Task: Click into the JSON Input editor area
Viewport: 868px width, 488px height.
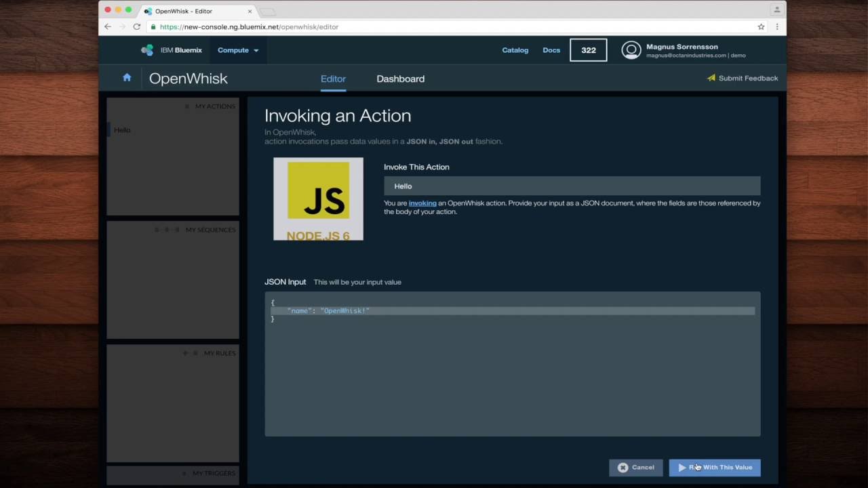Action: pyautogui.click(x=513, y=364)
